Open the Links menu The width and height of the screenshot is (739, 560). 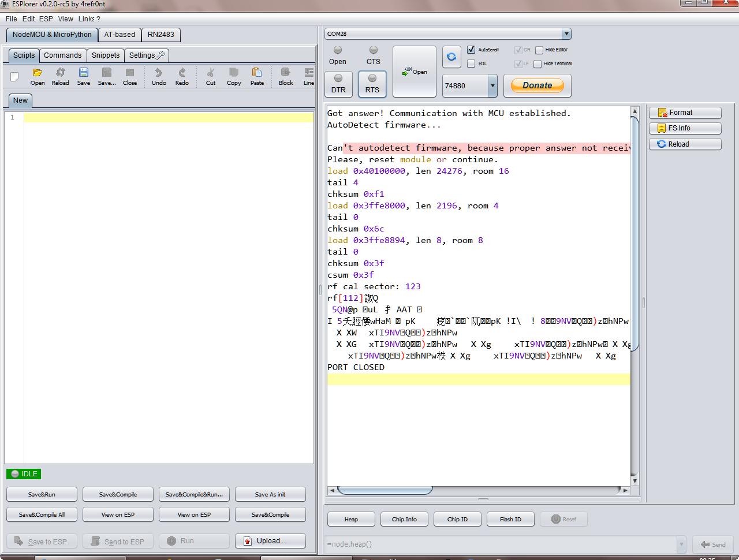(x=87, y=19)
